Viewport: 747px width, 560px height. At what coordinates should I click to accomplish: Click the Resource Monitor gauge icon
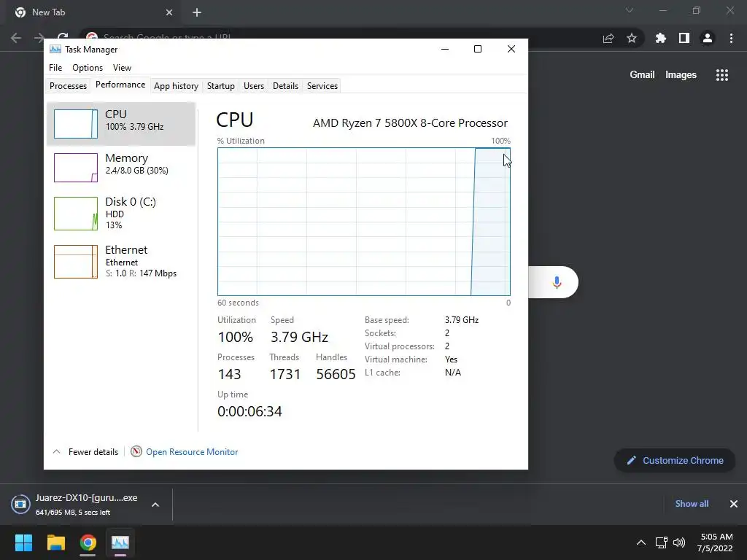pos(136,451)
